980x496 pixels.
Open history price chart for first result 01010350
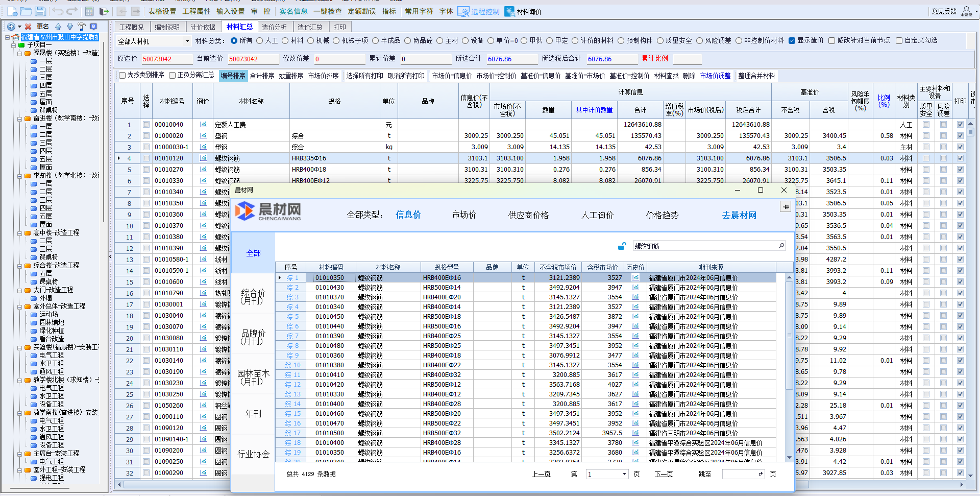tap(635, 278)
